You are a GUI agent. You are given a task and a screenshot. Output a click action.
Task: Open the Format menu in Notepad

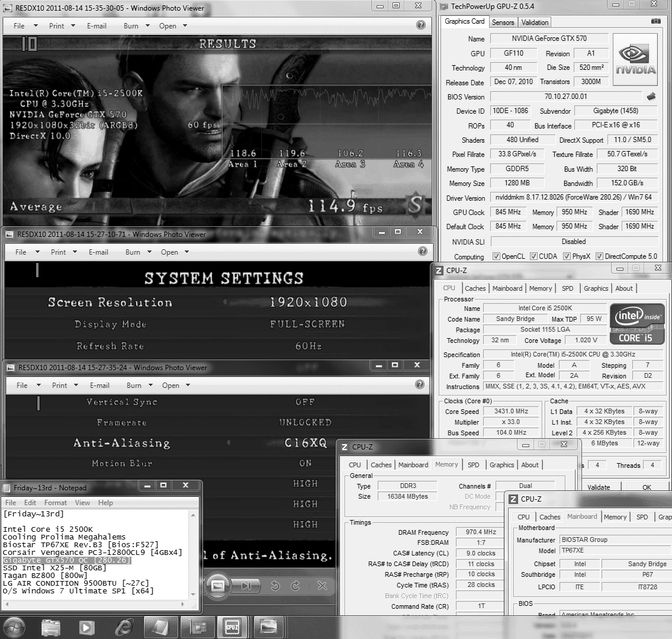(55, 503)
